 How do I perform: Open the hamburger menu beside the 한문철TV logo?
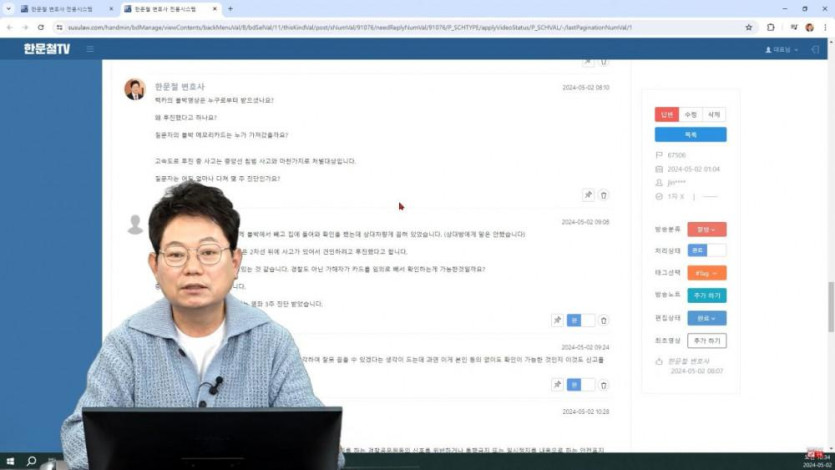tap(90, 49)
